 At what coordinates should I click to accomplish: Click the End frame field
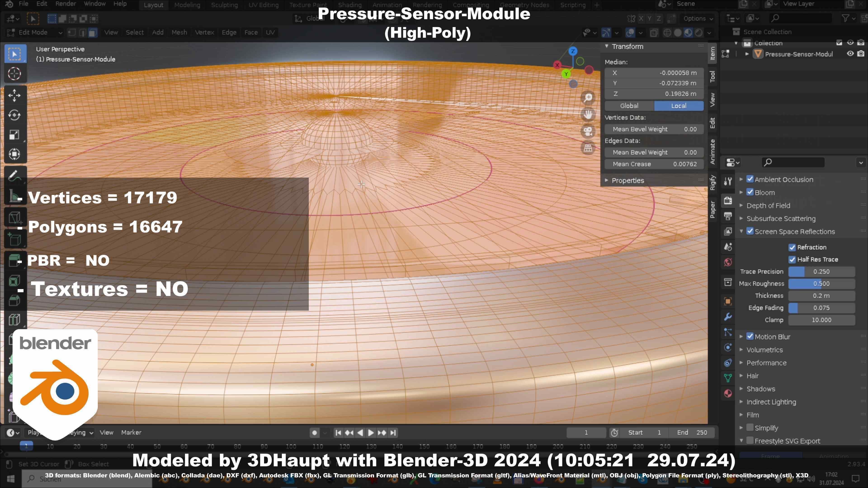click(x=692, y=433)
